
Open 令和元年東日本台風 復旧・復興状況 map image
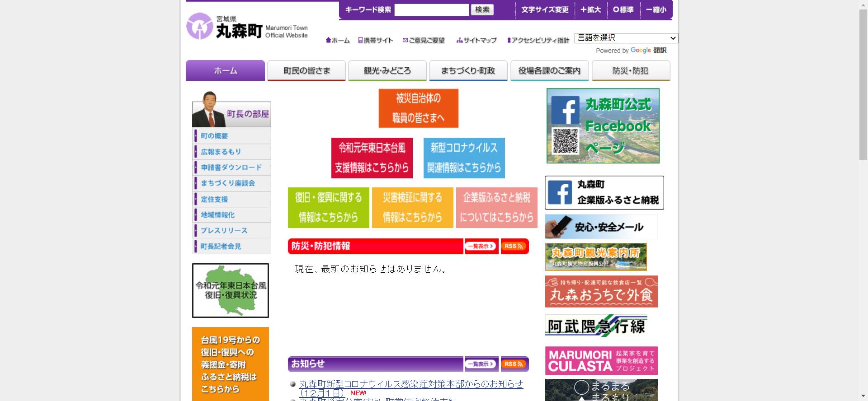point(231,290)
